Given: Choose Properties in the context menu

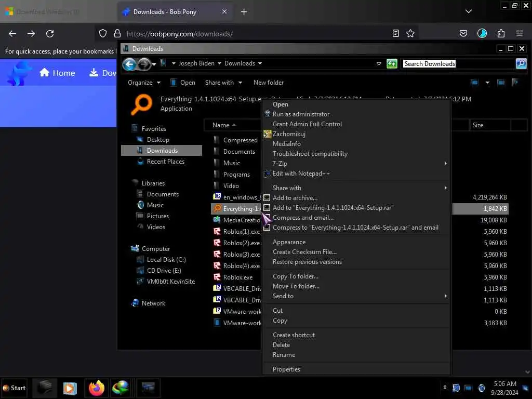Looking at the screenshot, I should point(286,369).
